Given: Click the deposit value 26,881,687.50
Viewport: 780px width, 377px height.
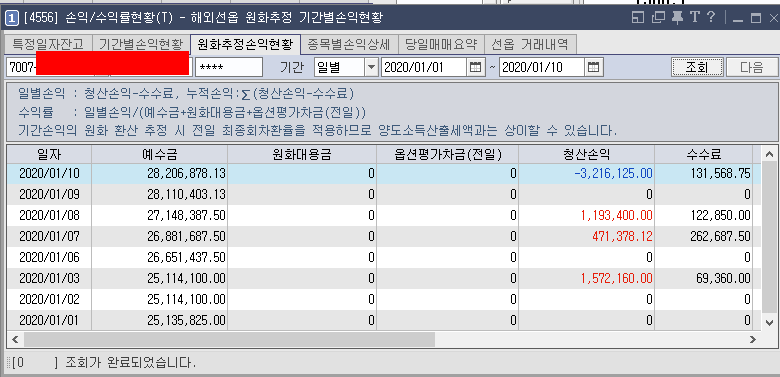Looking at the screenshot, I should [x=186, y=236].
